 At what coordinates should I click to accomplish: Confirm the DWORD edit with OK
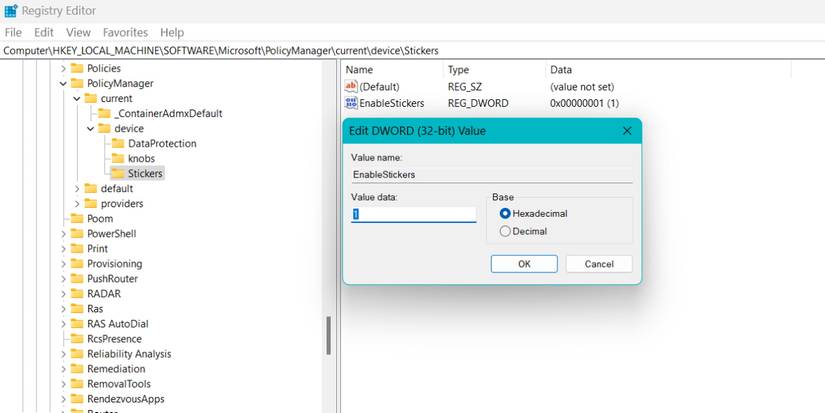coord(524,264)
